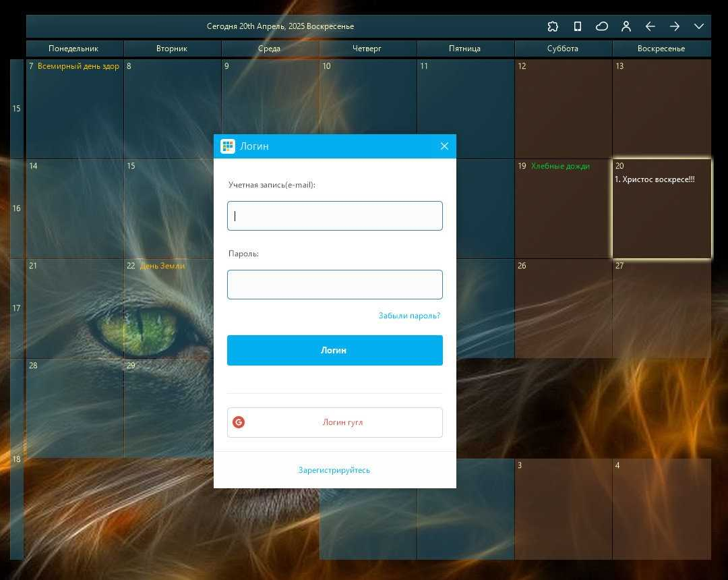Click the Сегодня date header text
The width and height of the screenshot is (728, 580).
[x=280, y=26]
